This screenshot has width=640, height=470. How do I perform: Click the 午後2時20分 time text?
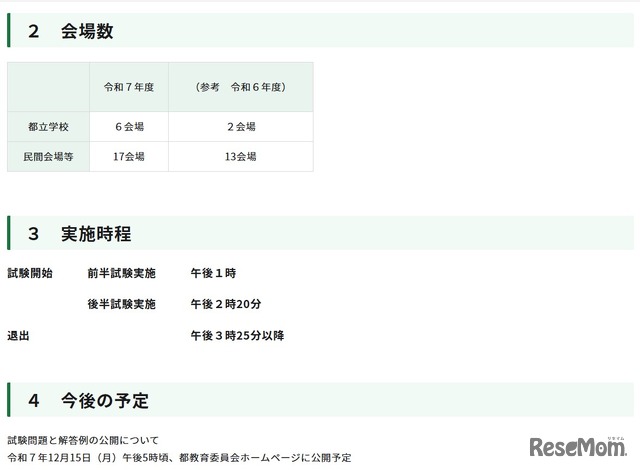click(225, 304)
